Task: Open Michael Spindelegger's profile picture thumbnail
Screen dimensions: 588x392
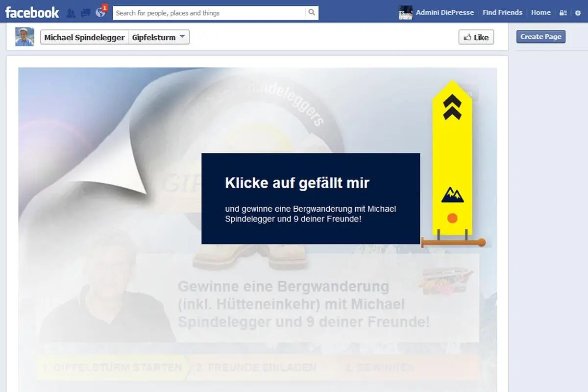Action: [24, 36]
